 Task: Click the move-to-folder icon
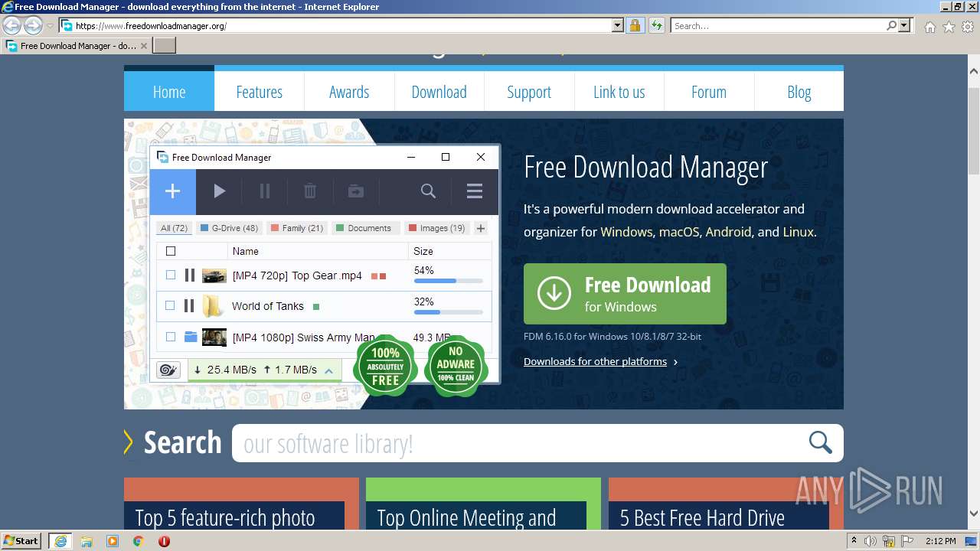coord(356,191)
